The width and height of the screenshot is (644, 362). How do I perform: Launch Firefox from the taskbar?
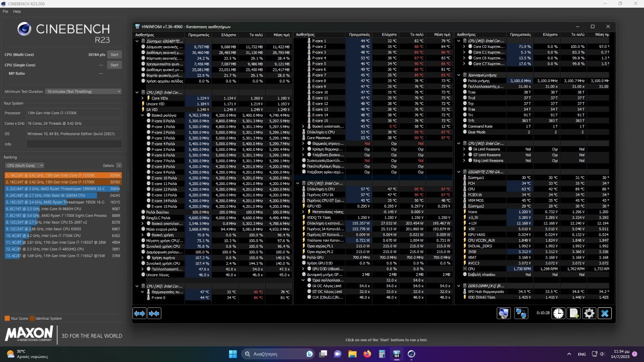click(367, 354)
